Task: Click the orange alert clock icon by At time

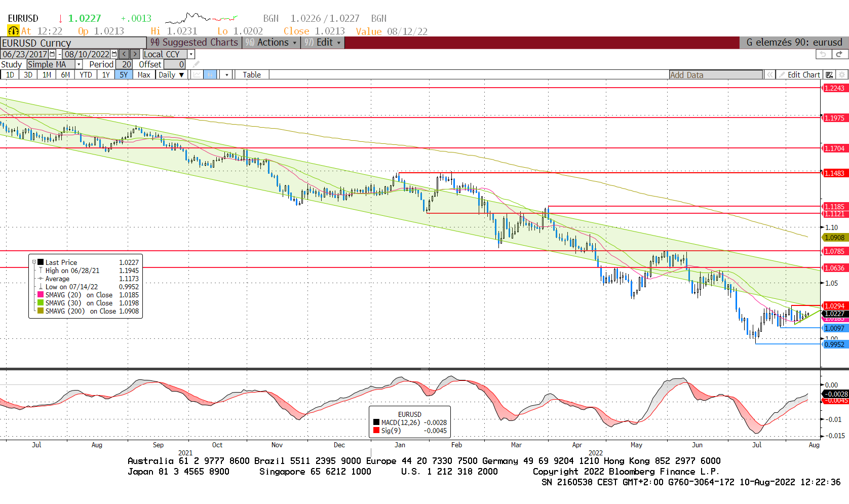Action: pos(13,31)
